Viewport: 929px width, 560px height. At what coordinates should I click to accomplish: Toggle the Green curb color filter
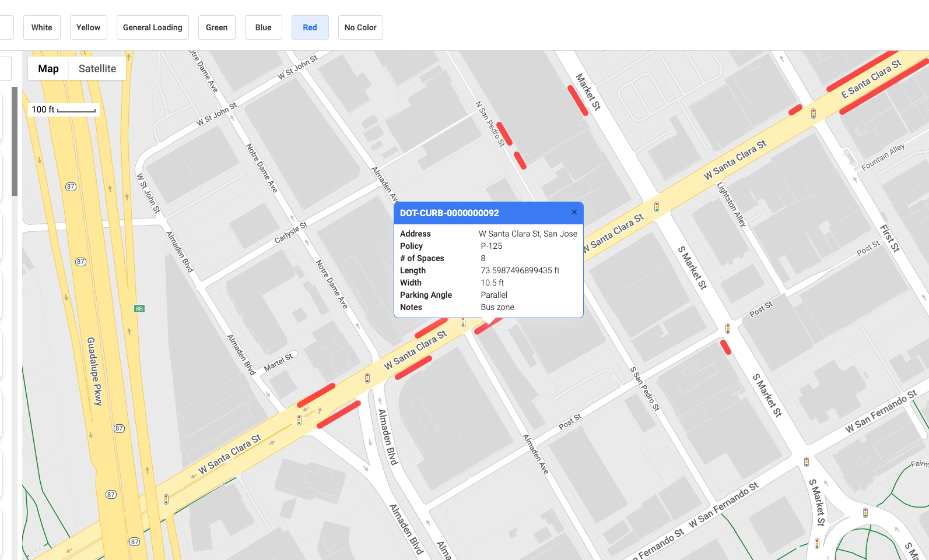(217, 27)
